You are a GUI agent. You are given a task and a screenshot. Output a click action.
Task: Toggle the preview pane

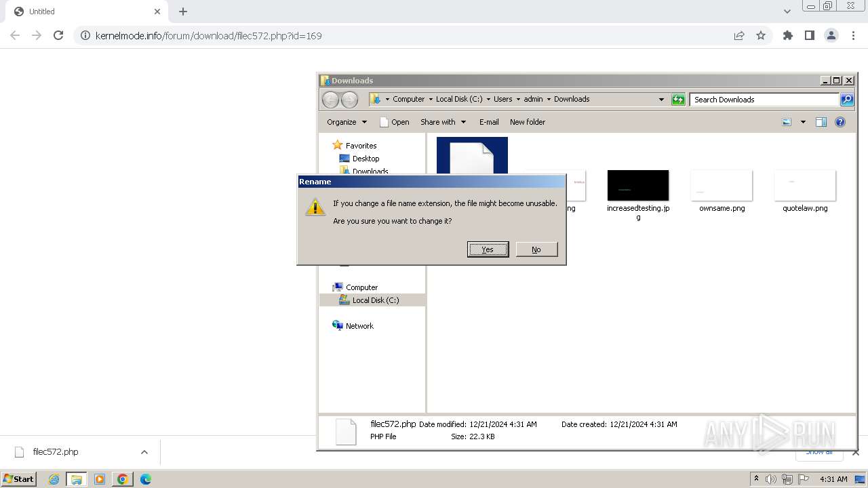821,122
